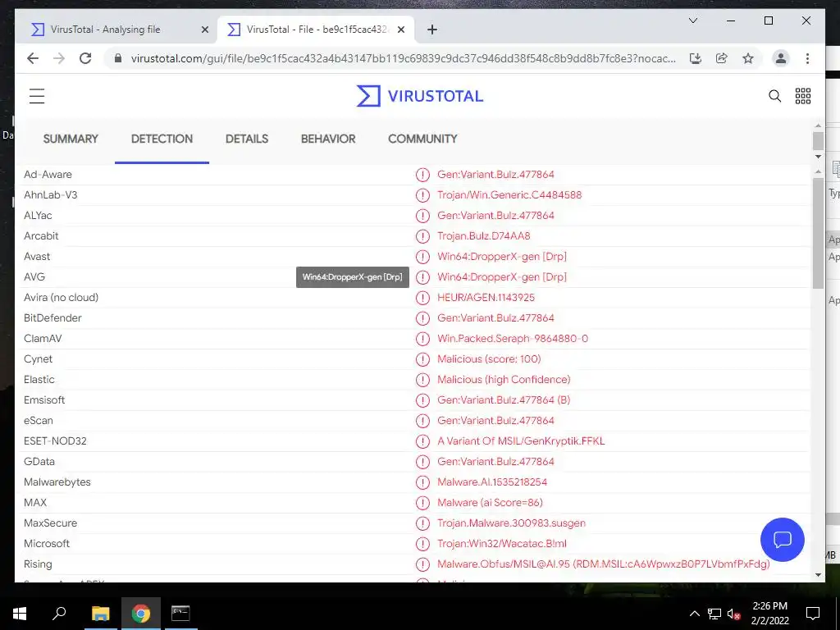The width and height of the screenshot is (840, 630).
Task: Click the HEUR/AGEN.1143925 result
Action: coord(486,297)
